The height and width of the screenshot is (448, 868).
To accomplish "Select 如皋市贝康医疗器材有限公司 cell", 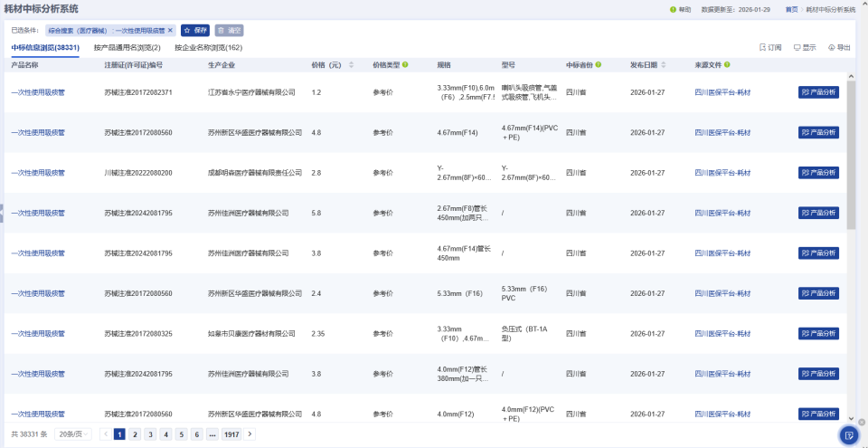I will [x=251, y=334].
